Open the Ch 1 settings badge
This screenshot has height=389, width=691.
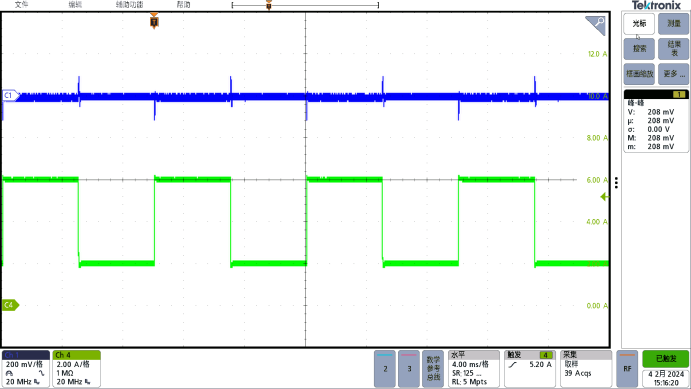(x=26, y=369)
